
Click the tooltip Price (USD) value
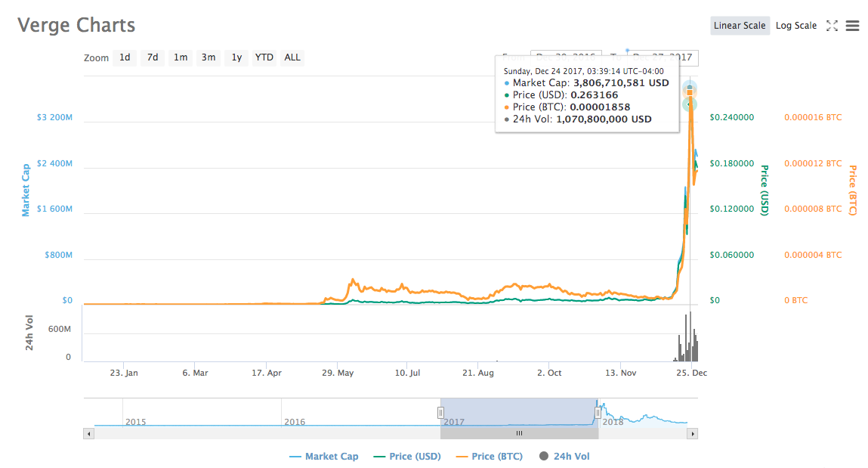pos(595,95)
